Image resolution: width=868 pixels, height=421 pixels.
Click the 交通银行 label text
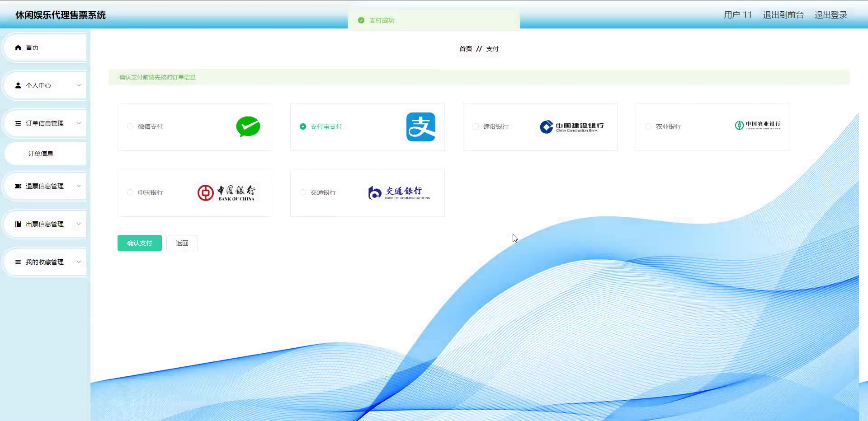323,192
